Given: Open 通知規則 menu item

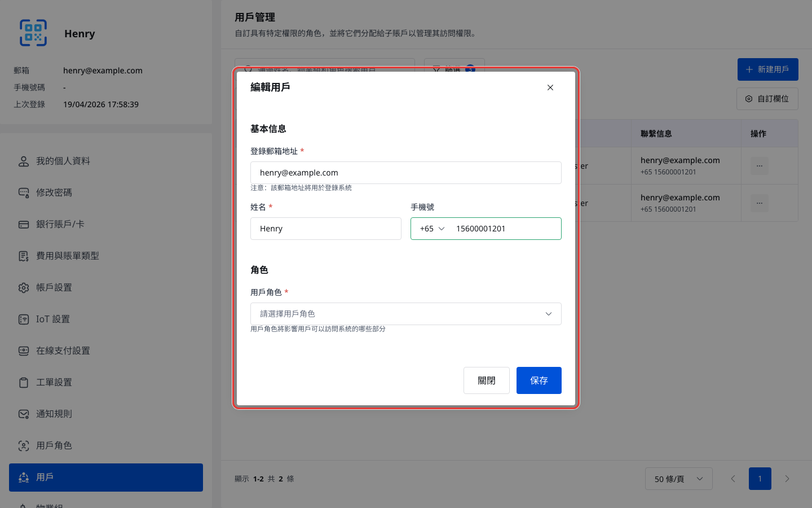Looking at the screenshot, I should pos(106,414).
